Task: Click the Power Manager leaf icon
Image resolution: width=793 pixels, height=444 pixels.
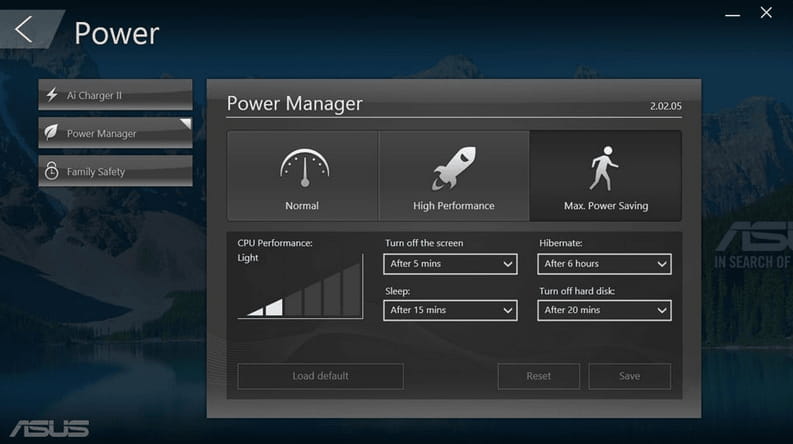Action: [x=52, y=132]
